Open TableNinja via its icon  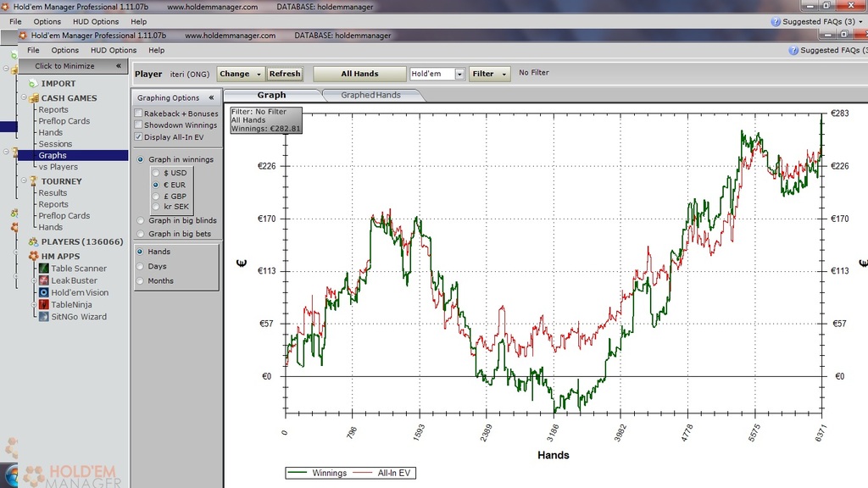point(44,305)
